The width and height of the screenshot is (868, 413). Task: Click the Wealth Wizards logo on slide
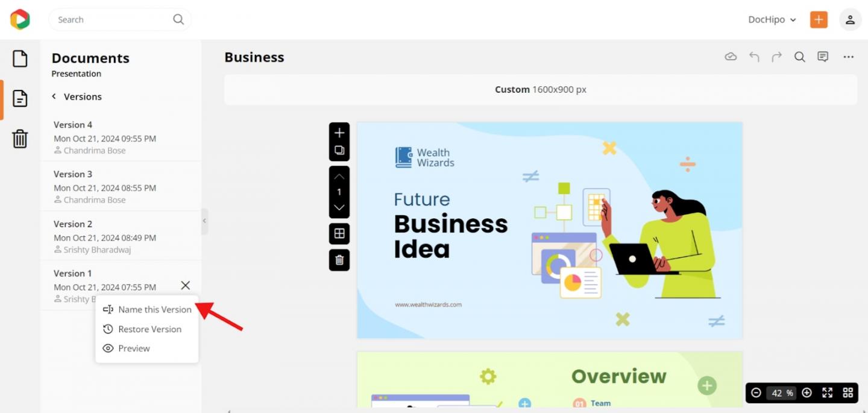tap(425, 157)
